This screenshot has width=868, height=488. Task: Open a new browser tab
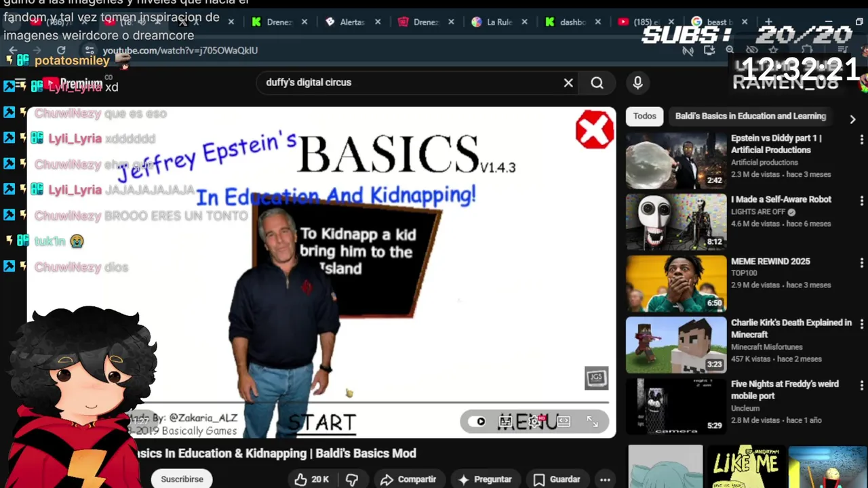click(768, 22)
